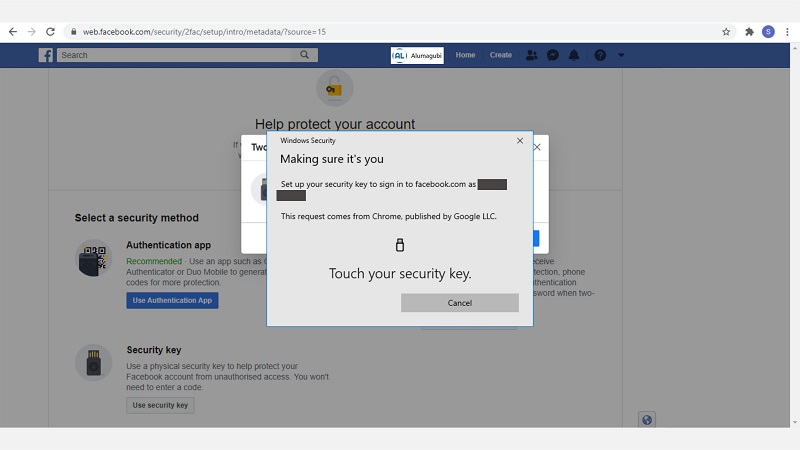Click the padlock key icon above the heading
The image size is (800, 450).
[335, 88]
